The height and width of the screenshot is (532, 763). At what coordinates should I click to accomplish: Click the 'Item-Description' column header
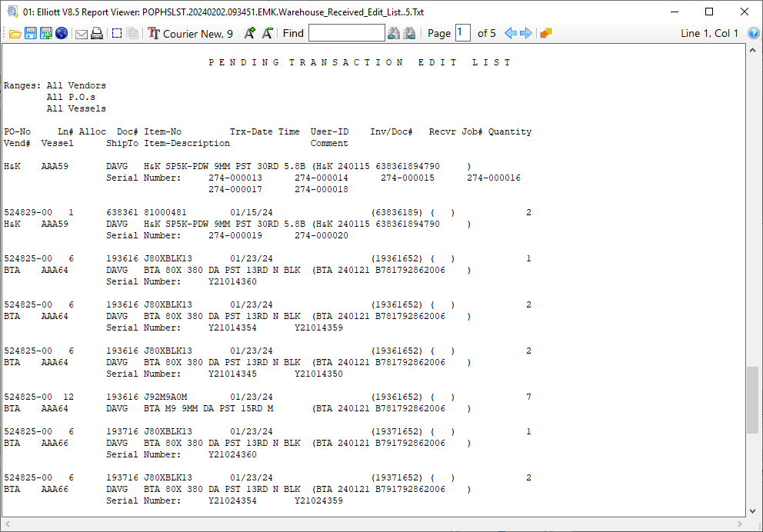187,144
